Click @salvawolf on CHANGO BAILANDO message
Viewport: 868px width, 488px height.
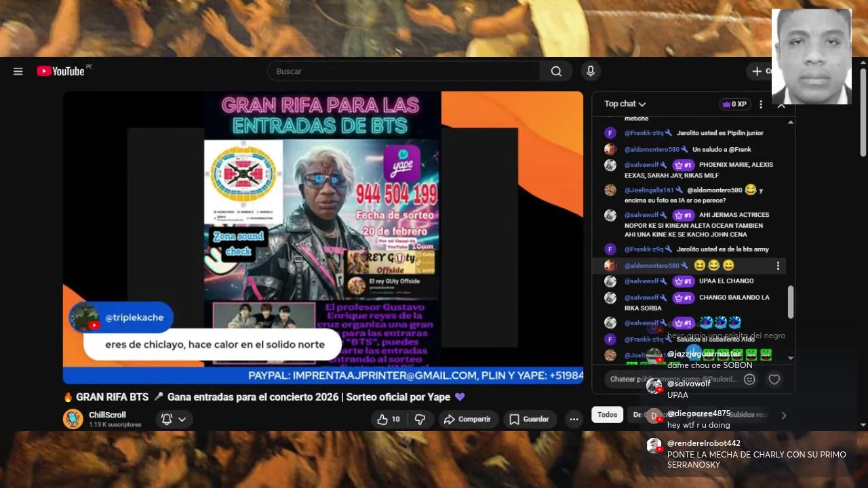coord(642,298)
